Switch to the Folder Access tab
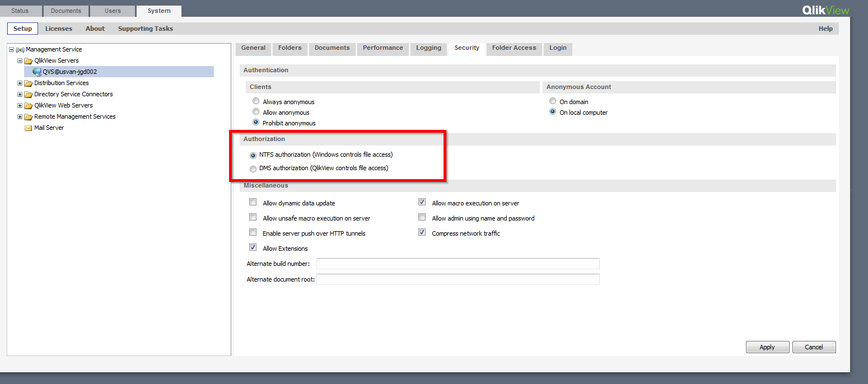 click(x=514, y=48)
